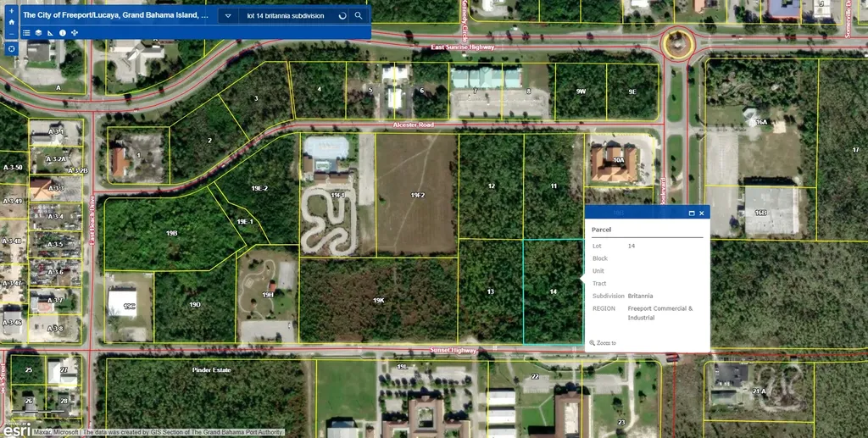The image size is (868, 438).
Task: Select the 19B parcel
Action: pos(171,233)
